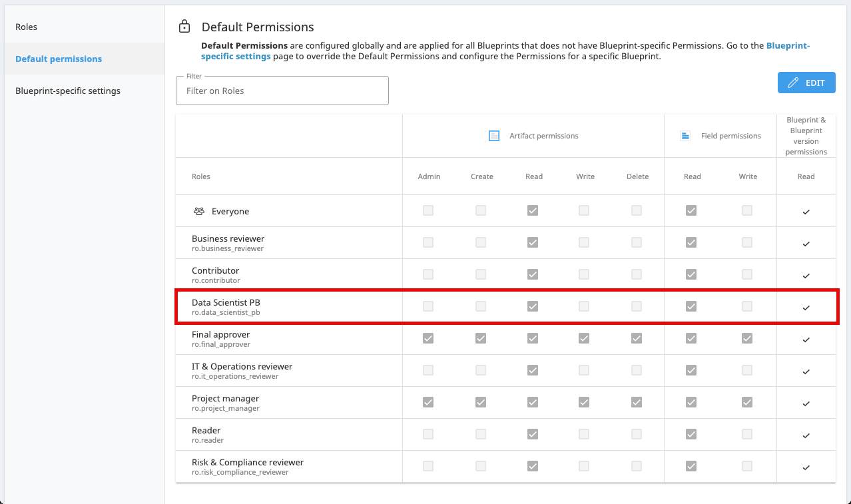Image resolution: width=851 pixels, height=504 pixels.
Task: Click the checkmark in Everyone's Blueprint Read column
Action: [806, 210]
